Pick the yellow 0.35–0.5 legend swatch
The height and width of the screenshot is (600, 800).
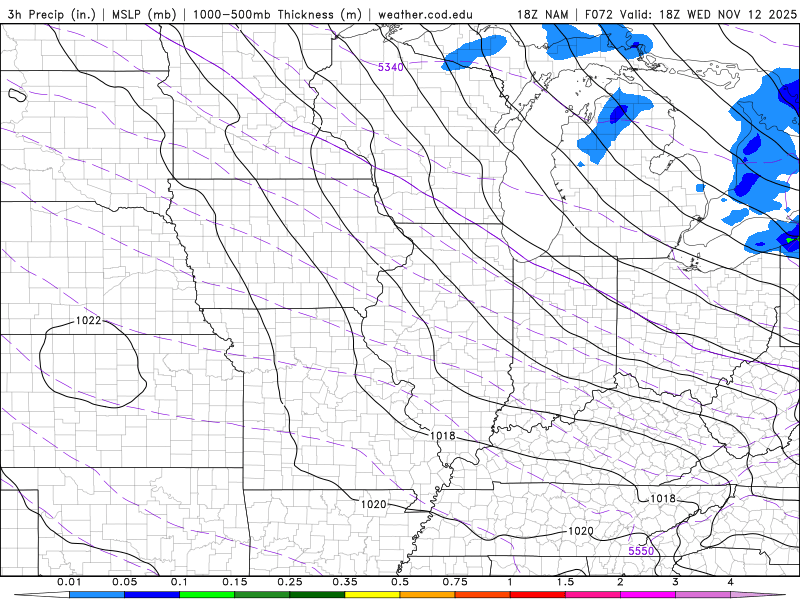click(x=372, y=595)
